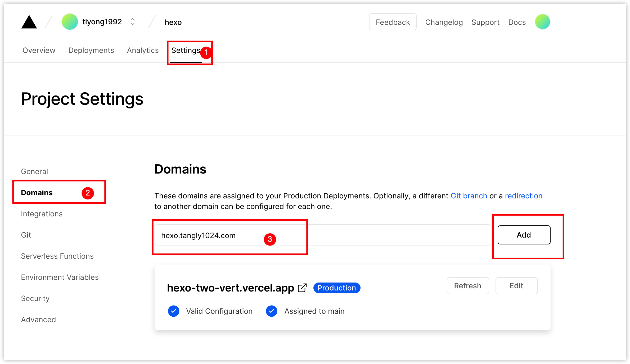Switch to the Overview tab

(x=39, y=50)
